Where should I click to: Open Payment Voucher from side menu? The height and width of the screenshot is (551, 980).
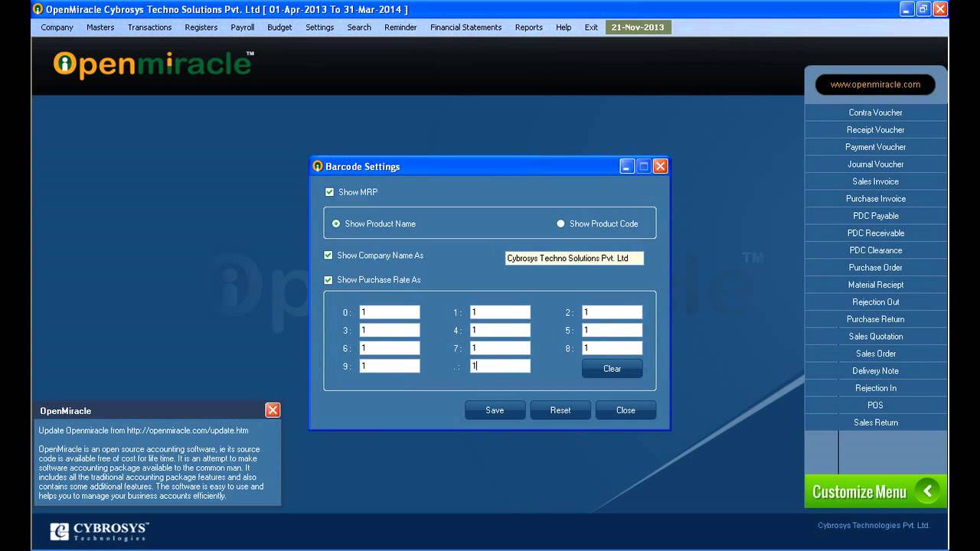875,147
